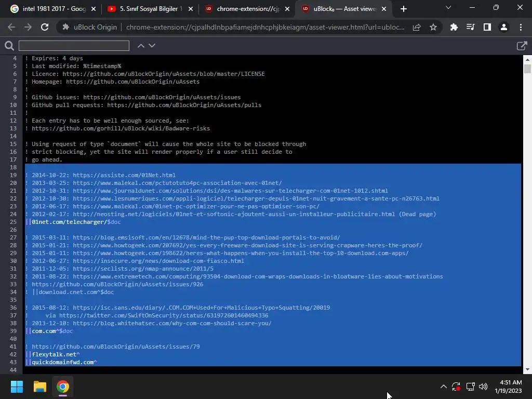
Task: Click the Expires: 4 days line
Action: pos(54,58)
